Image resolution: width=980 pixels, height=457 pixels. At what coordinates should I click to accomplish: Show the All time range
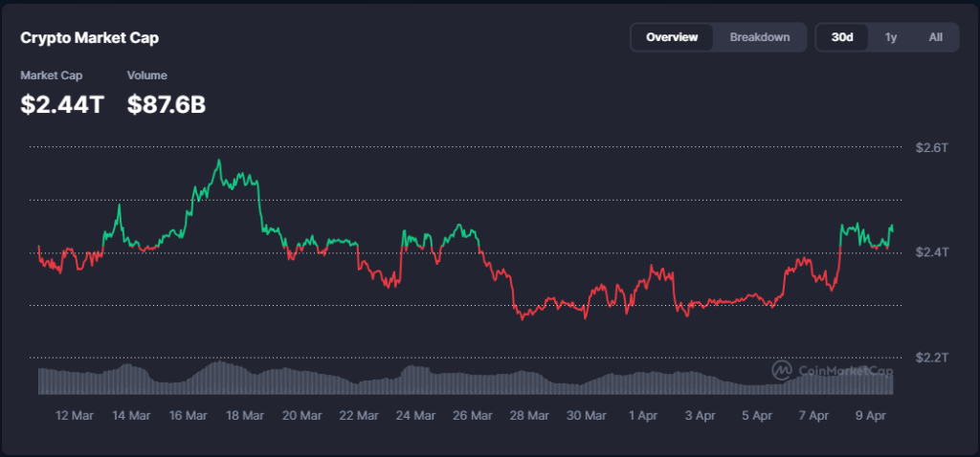tap(935, 37)
